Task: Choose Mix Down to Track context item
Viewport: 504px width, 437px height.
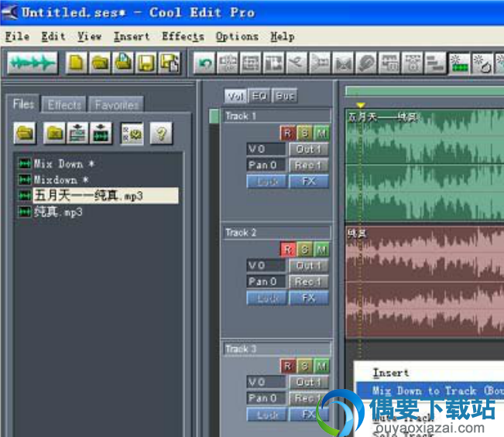Action: coord(430,391)
